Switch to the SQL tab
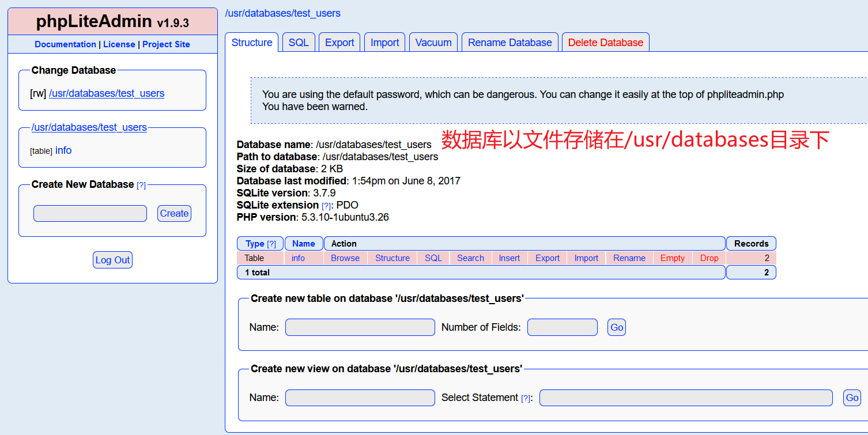 pyautogui.click(x=299, y=43)
